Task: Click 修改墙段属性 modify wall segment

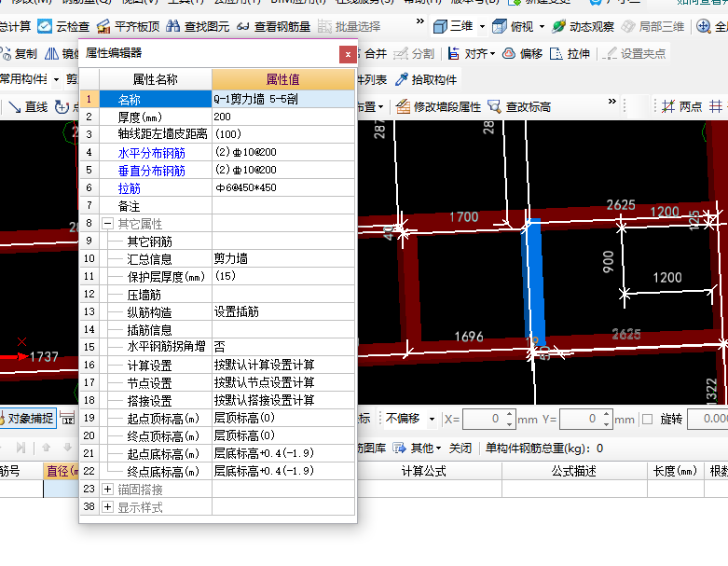Action: tap(438, 107)
